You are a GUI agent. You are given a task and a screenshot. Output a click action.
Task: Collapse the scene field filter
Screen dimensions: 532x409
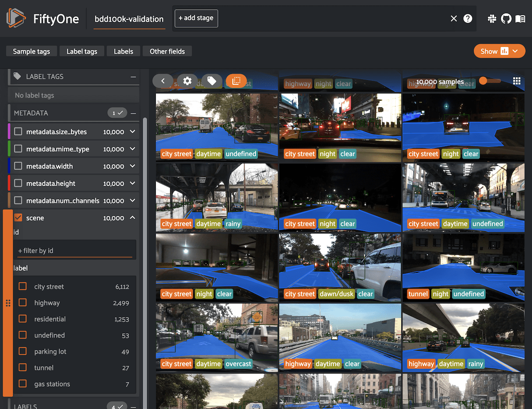point(133,218)
